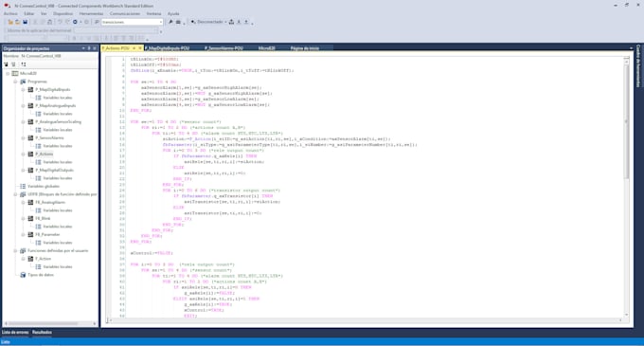Screen dimensions: 644x346
Task: Switch to the P_MapDigitalInputs-POU tab
Action: (x=168, y=48)
